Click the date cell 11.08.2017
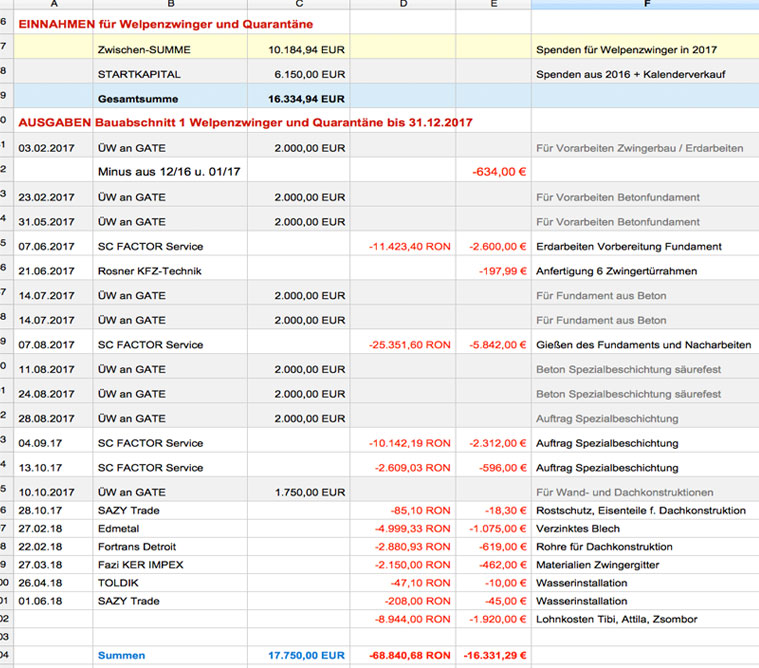Screen dimensions: 759x668 click(x=53, y=366)
